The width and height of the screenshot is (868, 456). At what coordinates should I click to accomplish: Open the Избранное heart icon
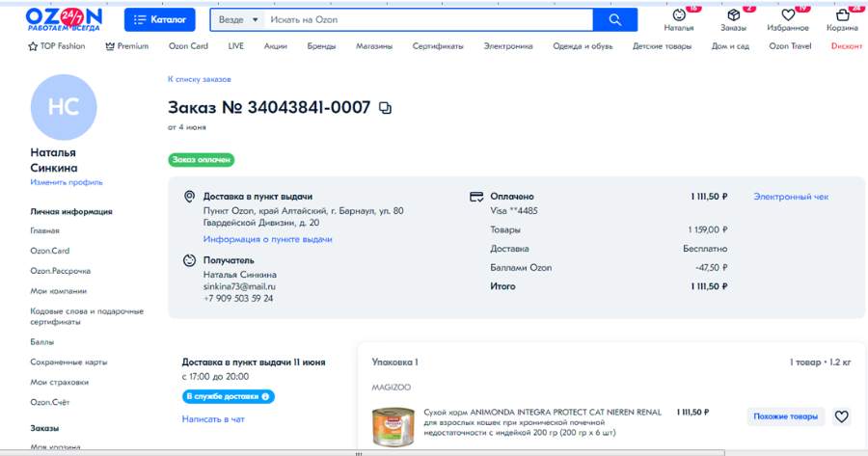pyautogui.click(x=788, y=15)
